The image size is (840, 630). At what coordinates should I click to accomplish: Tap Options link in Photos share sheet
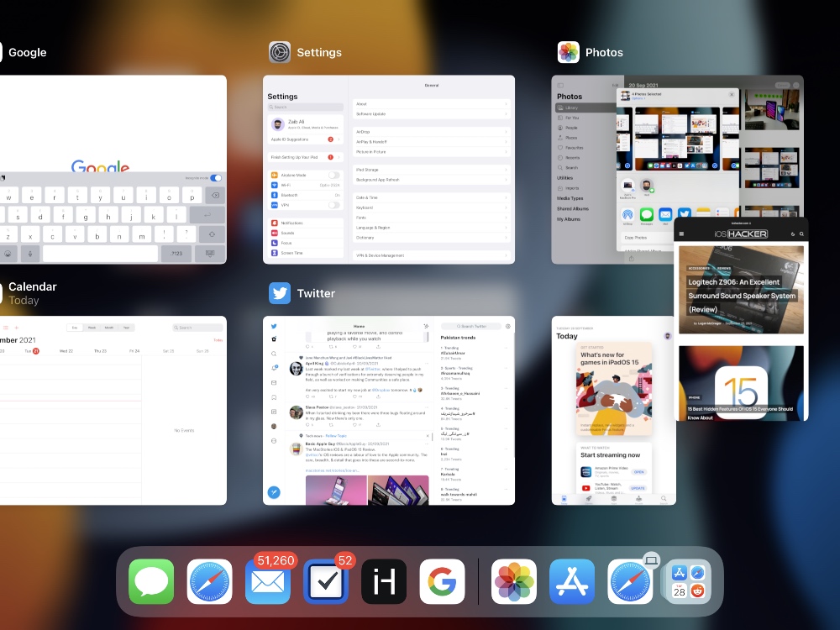(x=638, y=98)
